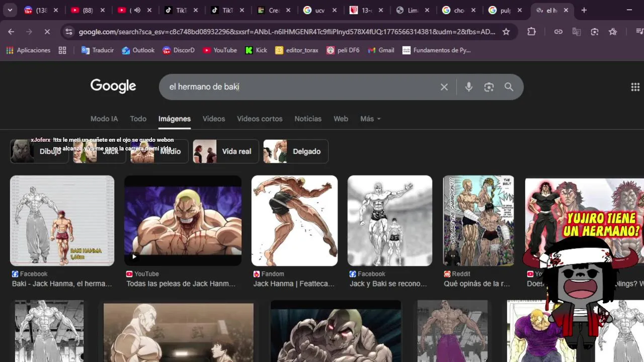Click the link-chain extension icon
The width and height of the screenshot is (644, 362).
point(558,32)
